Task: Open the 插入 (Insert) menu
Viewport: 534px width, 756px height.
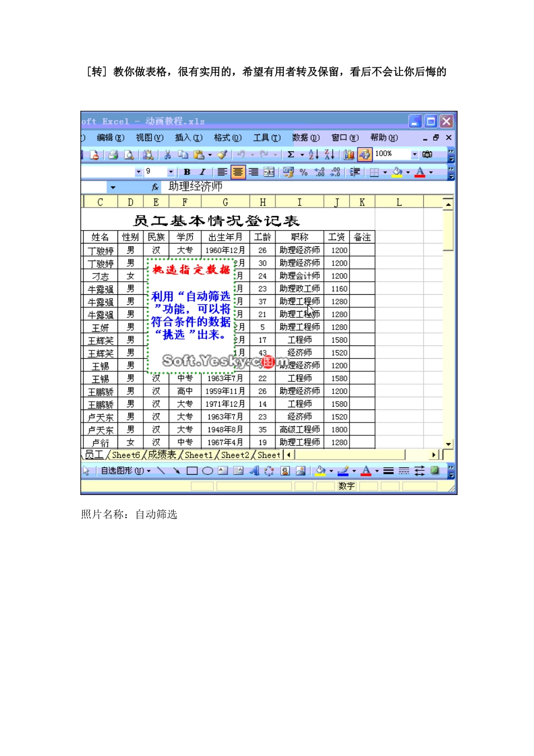Action: point(188,138)
